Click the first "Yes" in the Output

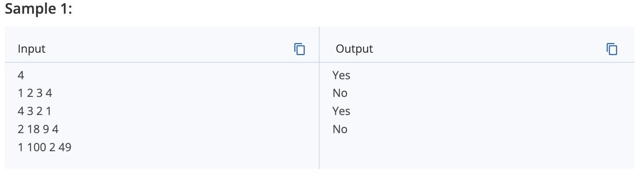click(x=341, y=75)
